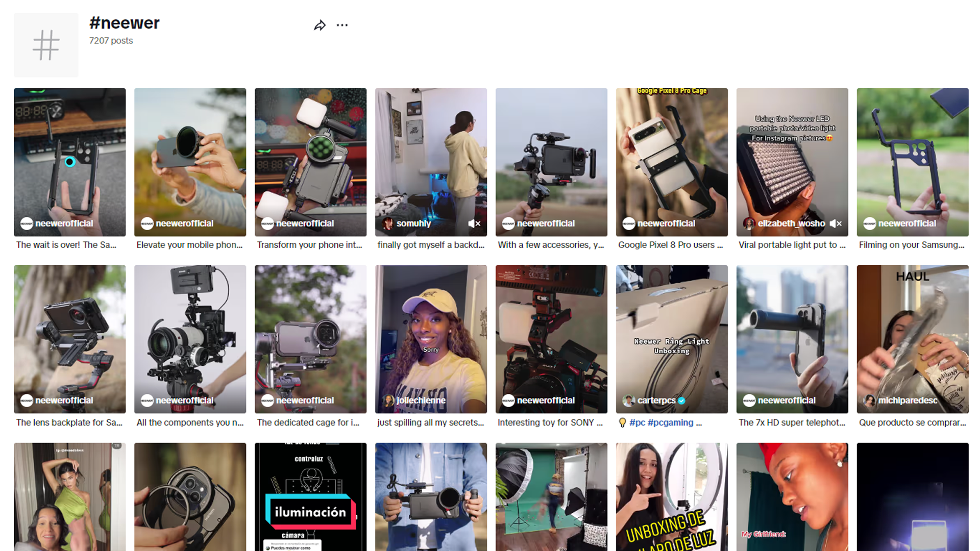Unmute the somuhly video
This screenshot has height=551, width=980.
pos(474,223)
